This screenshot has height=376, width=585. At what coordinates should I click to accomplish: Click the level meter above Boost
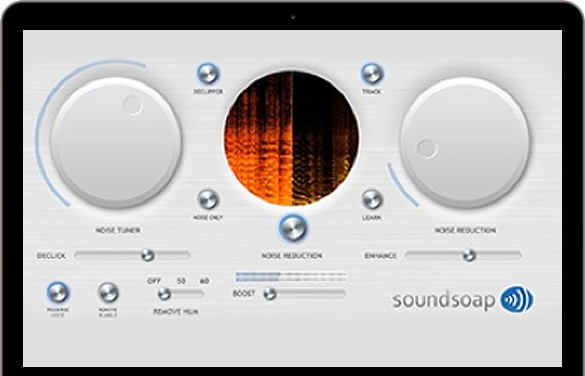click(x=291, y=277)
